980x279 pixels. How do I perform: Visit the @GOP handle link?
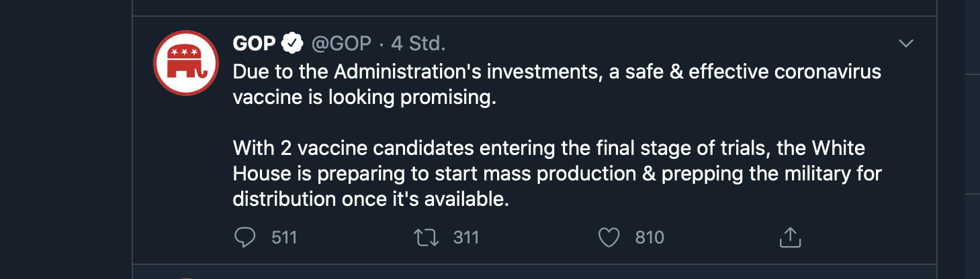(341, 44)
